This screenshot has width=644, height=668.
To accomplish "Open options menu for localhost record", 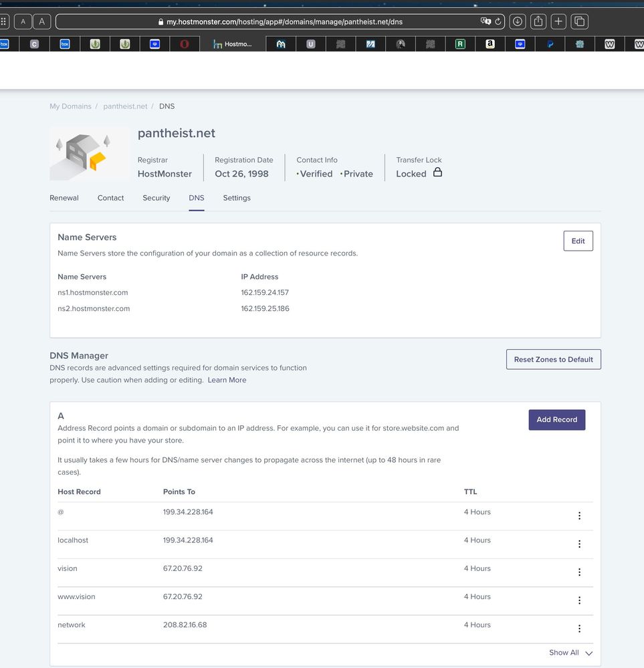I will [x=579, y=544].
